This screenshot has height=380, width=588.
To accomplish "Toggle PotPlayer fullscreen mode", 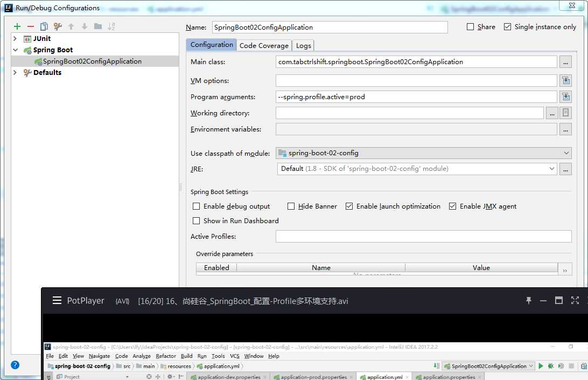I will (x=575, y=300).
